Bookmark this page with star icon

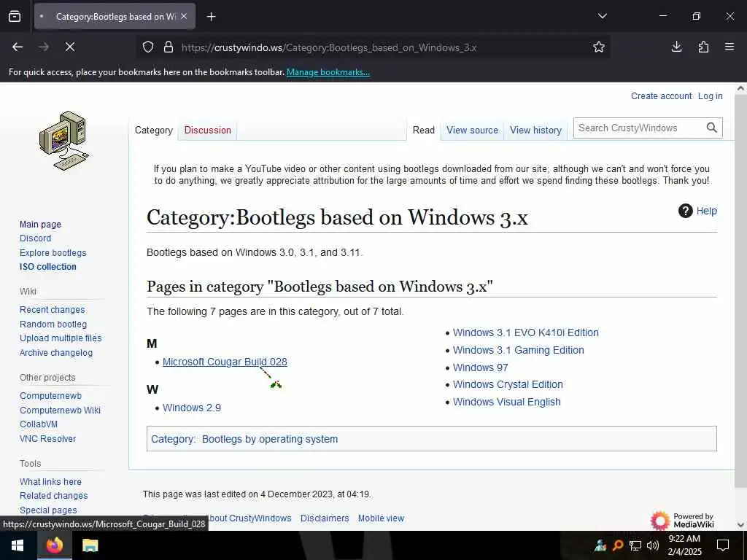pos(599,47)
